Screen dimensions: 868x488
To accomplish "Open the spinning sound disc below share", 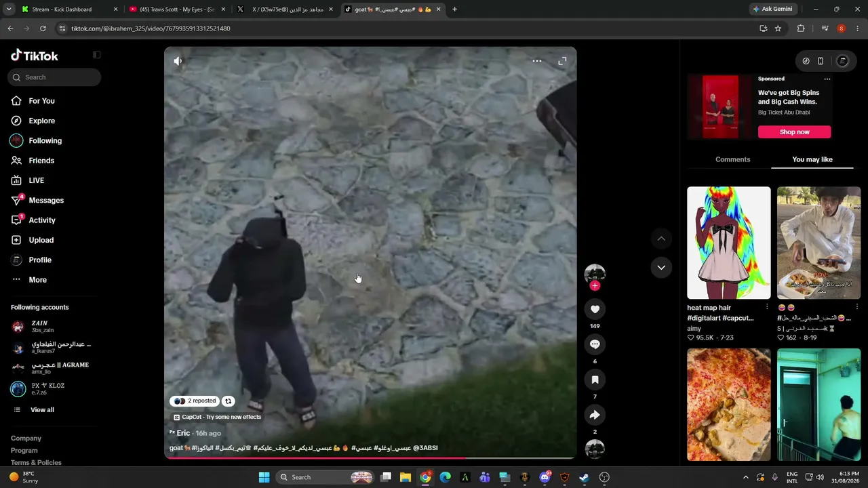I will (x=595, y=449).
